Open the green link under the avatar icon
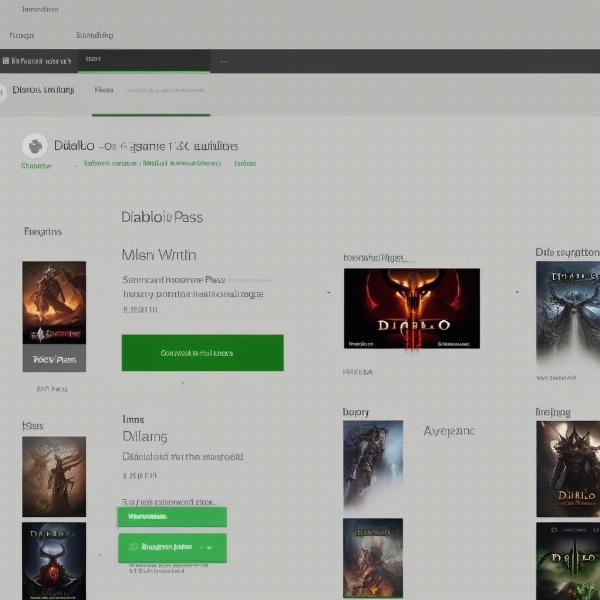Image resolution: width=600 pixels, height=600 pixels. [x=36, y=166]
